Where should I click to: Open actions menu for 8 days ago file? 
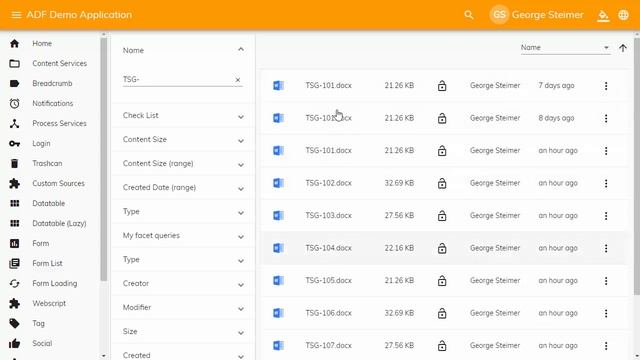(606, 118)
